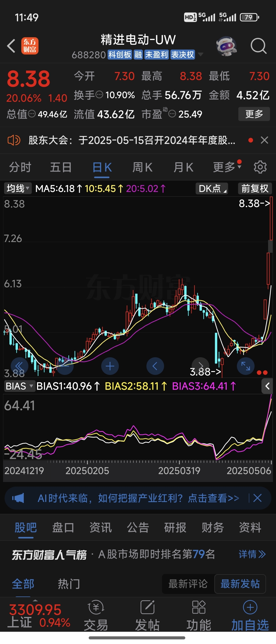Open the robot AI assistant avatar
Viewport: 276px width, 644px height.
(x=226, y=46)
